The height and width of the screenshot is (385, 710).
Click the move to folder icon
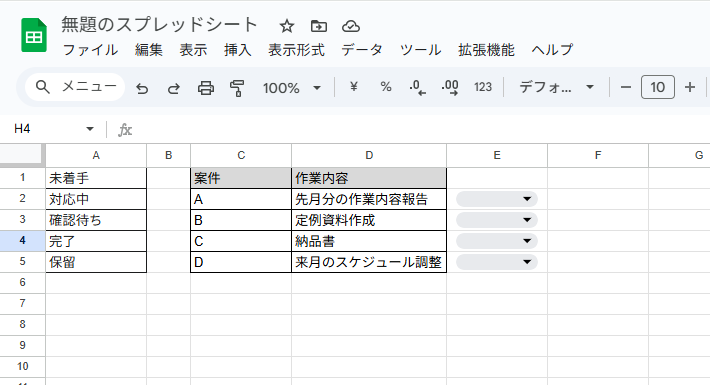coord(319,26)
